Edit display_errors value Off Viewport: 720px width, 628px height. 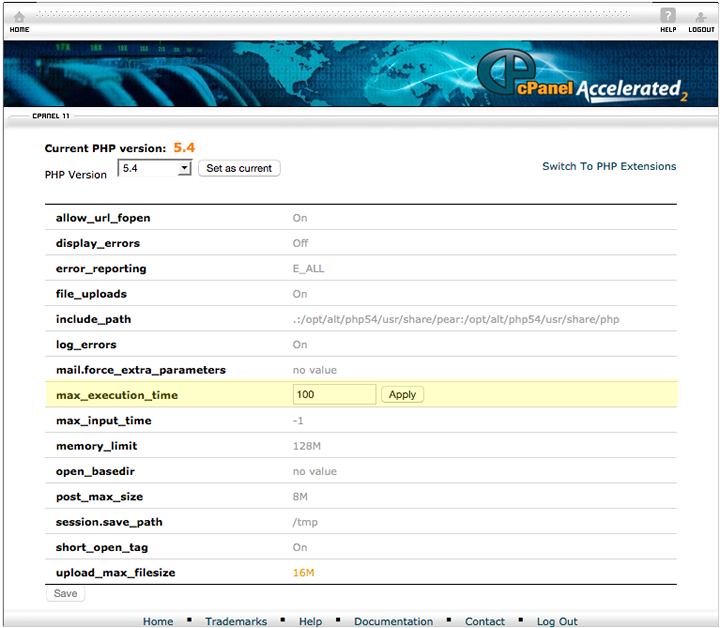[x=300, y=243]
